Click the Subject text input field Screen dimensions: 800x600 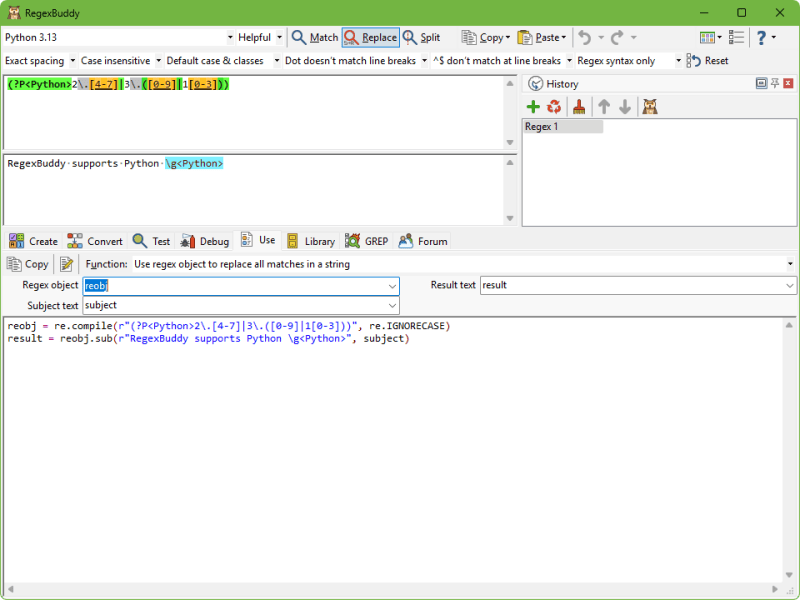point(241,305)
